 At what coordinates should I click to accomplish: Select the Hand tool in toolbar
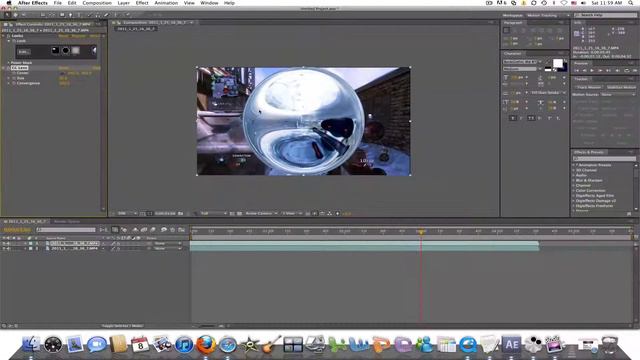coord(16,15)
